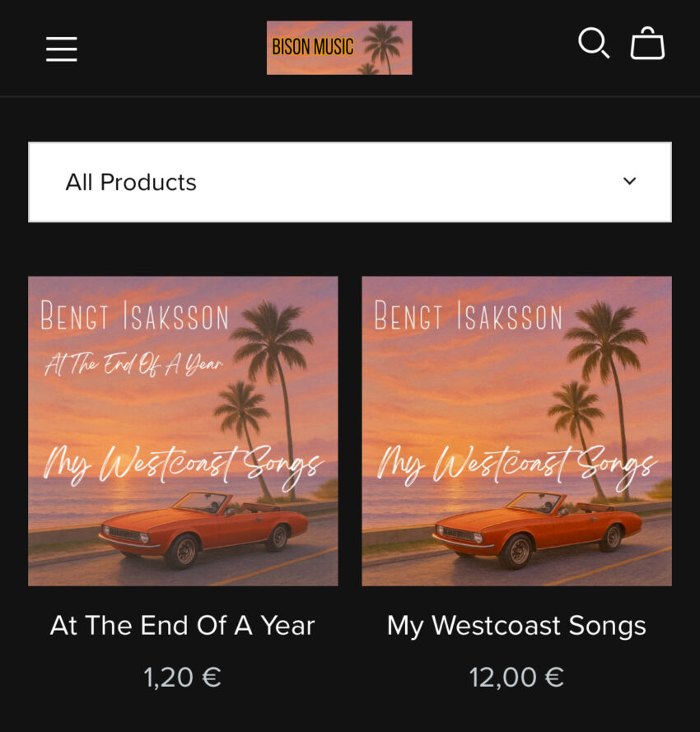Viewport: 700px width, 732px height.
Task: Click the script "At The End Of A Year" on the cover
Action: (133, 364)
